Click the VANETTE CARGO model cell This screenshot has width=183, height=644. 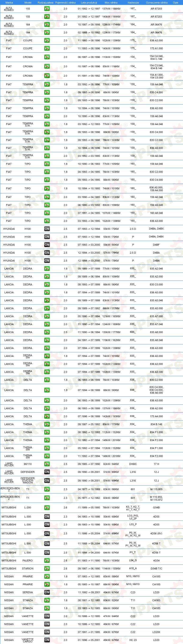28,640
